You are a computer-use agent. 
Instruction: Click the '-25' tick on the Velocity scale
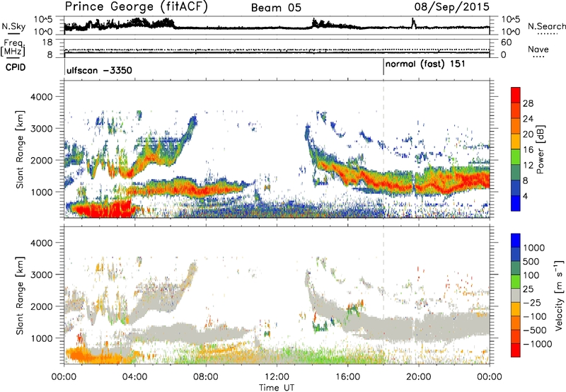tap(531, 302)
